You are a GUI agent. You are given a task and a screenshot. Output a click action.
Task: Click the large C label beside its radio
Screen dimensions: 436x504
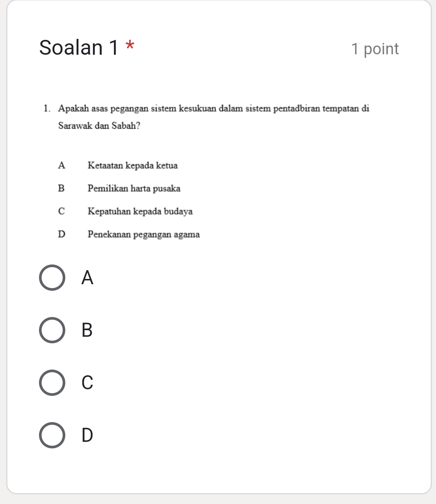tap(88, 382)
